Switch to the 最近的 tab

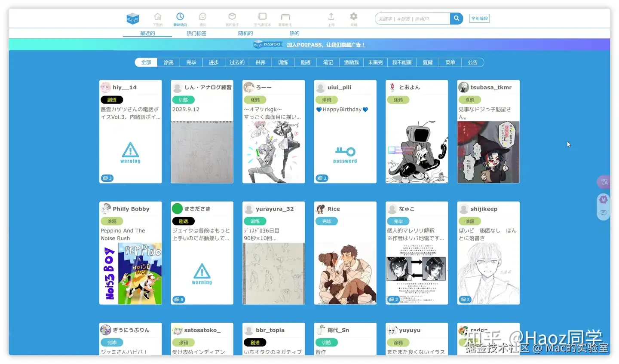pos(147,33)
